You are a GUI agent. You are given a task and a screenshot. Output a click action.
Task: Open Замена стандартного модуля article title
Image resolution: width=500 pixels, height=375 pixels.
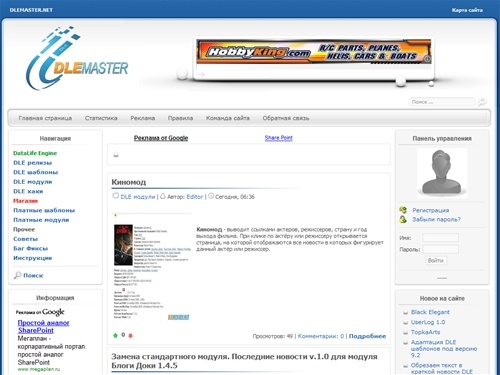click(x=244, y=361)
